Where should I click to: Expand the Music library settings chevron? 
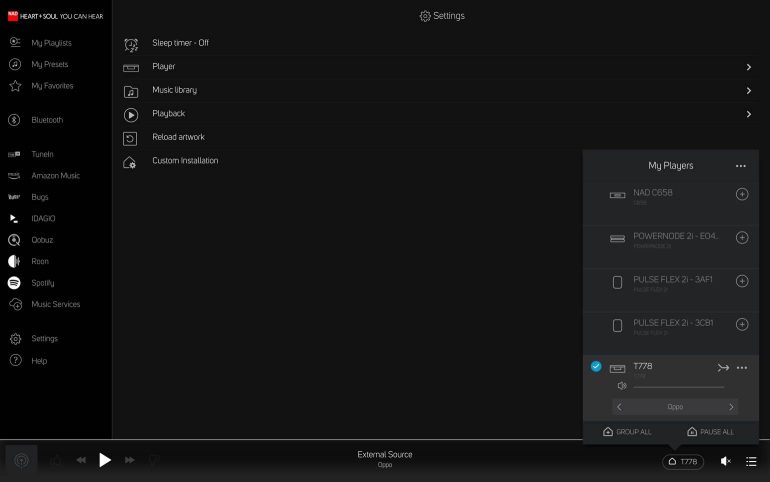(x=748, y=90)
